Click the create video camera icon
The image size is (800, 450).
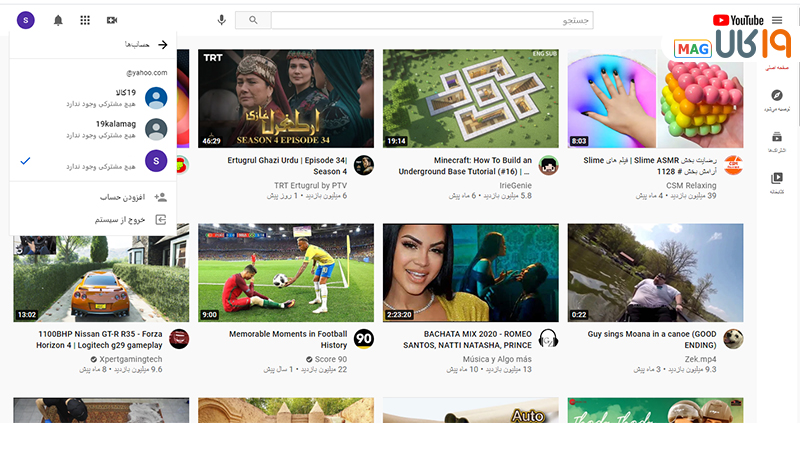coord(112,20)
